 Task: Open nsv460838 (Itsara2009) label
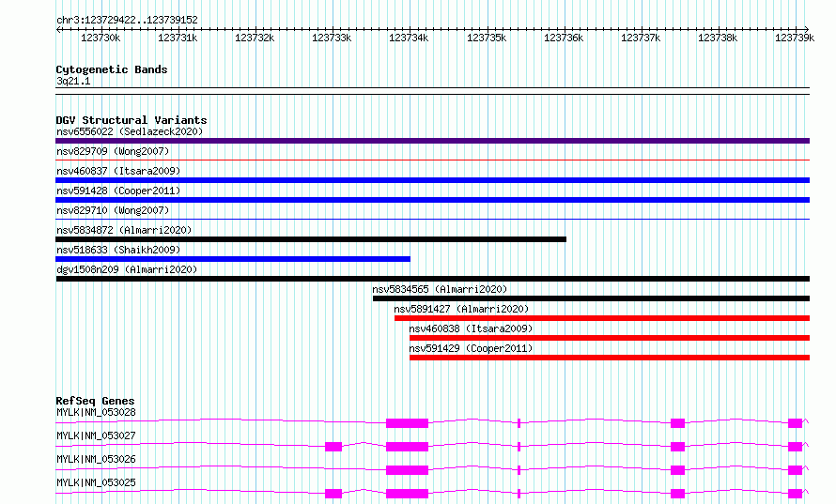coord(471,328)
